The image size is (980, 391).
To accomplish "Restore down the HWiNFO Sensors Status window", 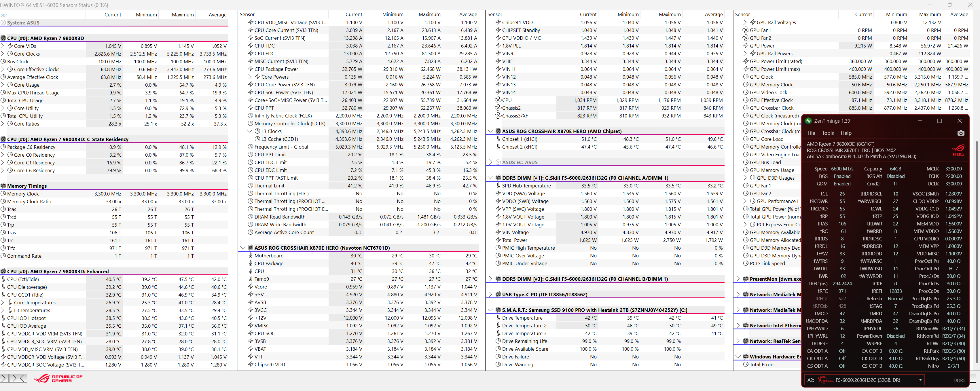I will (x=949, y=5).
